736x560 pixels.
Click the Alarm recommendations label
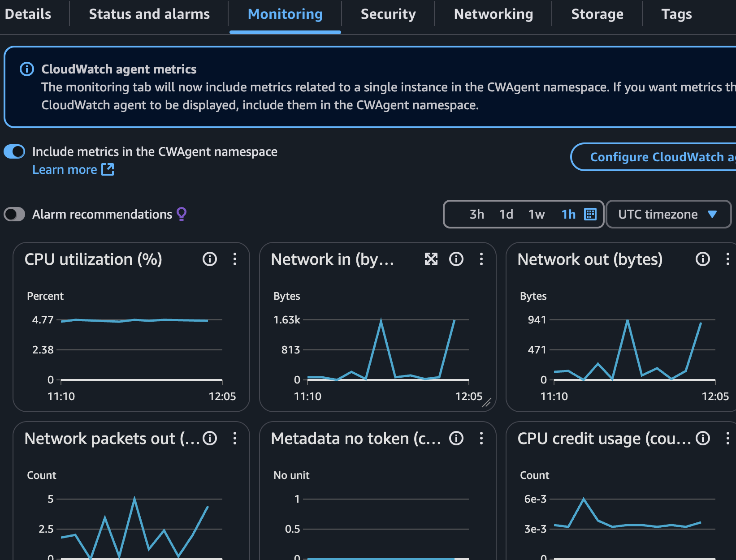pyautogui.click(x=102, y=214)
